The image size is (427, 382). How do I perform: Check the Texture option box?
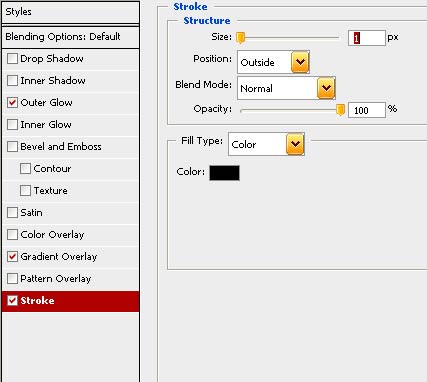click(x=25, y=191)
